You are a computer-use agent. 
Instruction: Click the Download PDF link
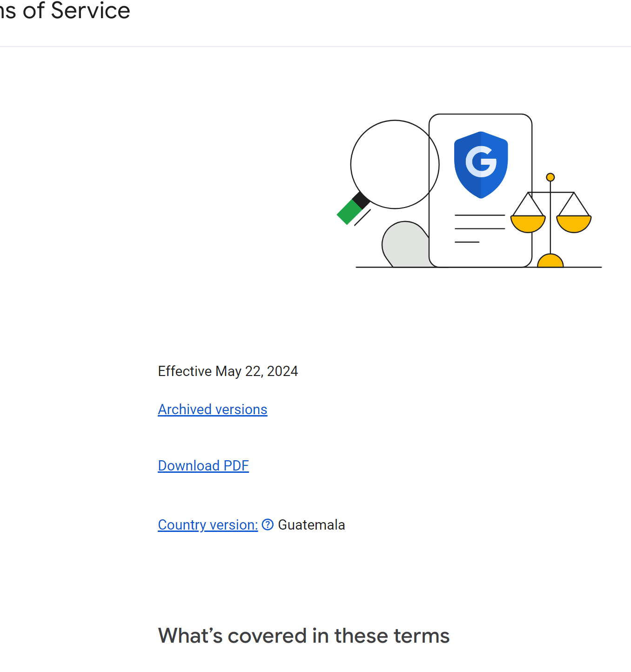(x=203, y=466)
